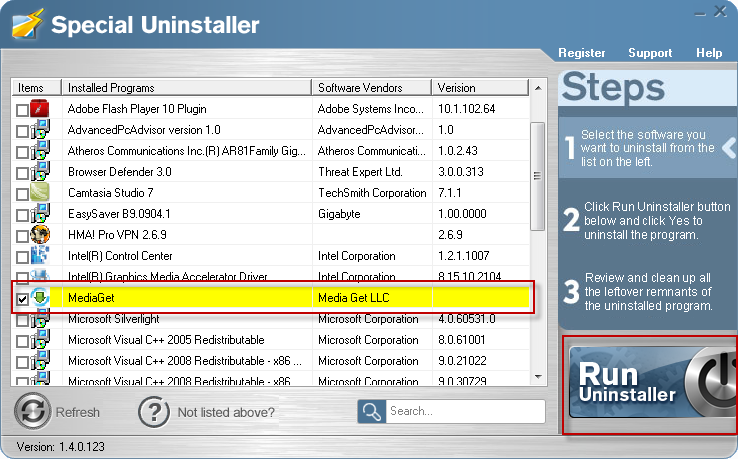Click the scroll down arrow of the list
This screenshot has width=738, height=459.
coord(538,377)
